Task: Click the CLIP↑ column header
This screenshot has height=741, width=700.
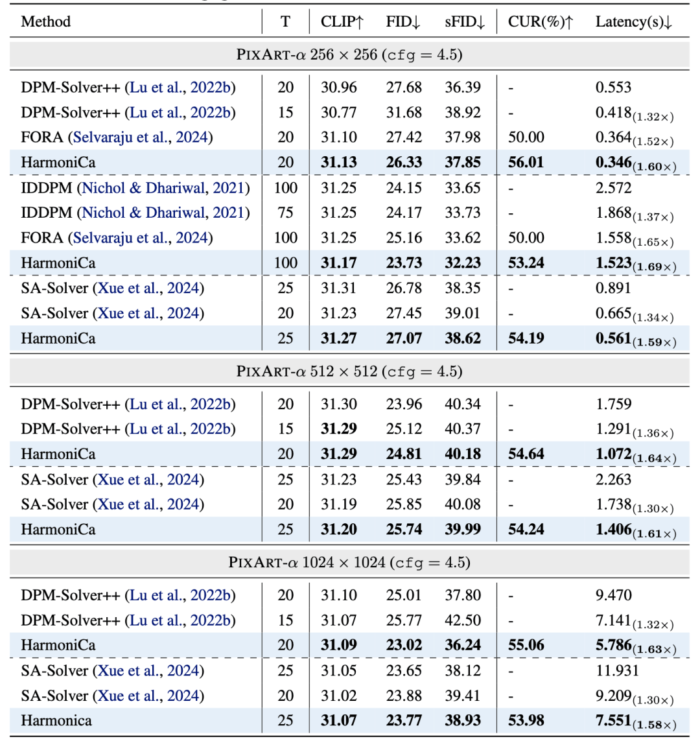Action: pyautogui.click(x=343, y=21)
